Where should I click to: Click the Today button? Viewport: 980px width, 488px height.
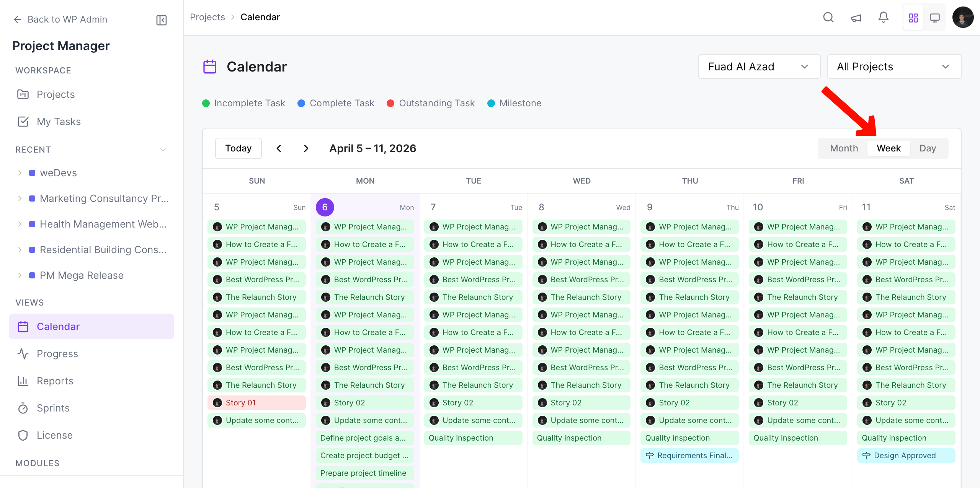238,148
